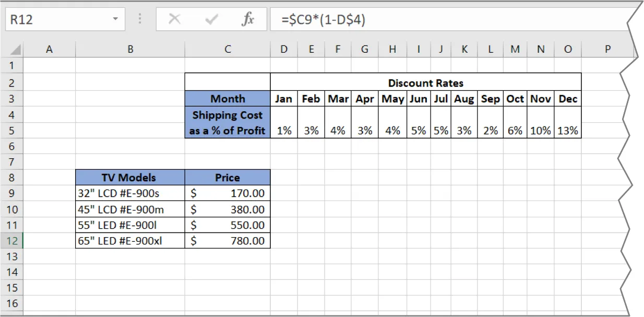Select the 65" LED #E-900xl model cell

pos(130,241)
